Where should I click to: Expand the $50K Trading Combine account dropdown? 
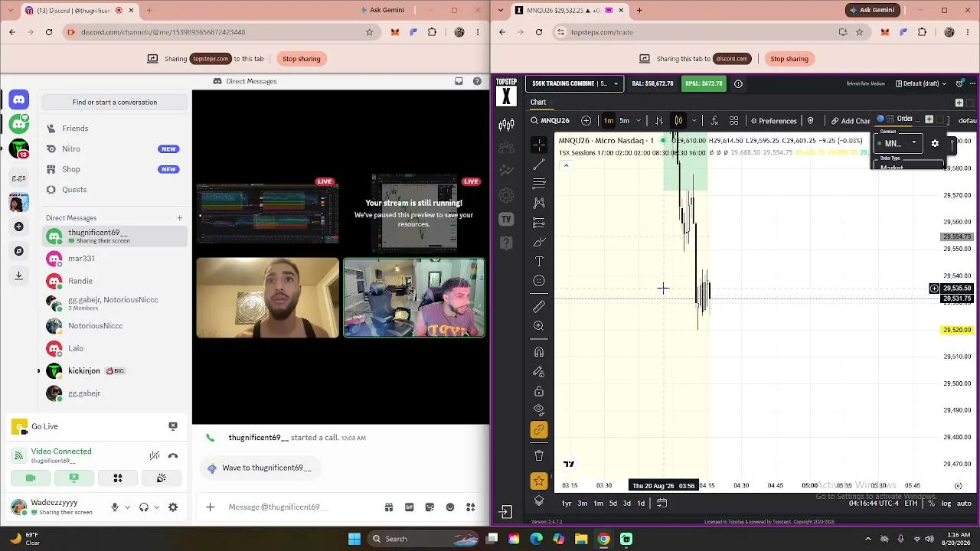(x=575, y=83)
